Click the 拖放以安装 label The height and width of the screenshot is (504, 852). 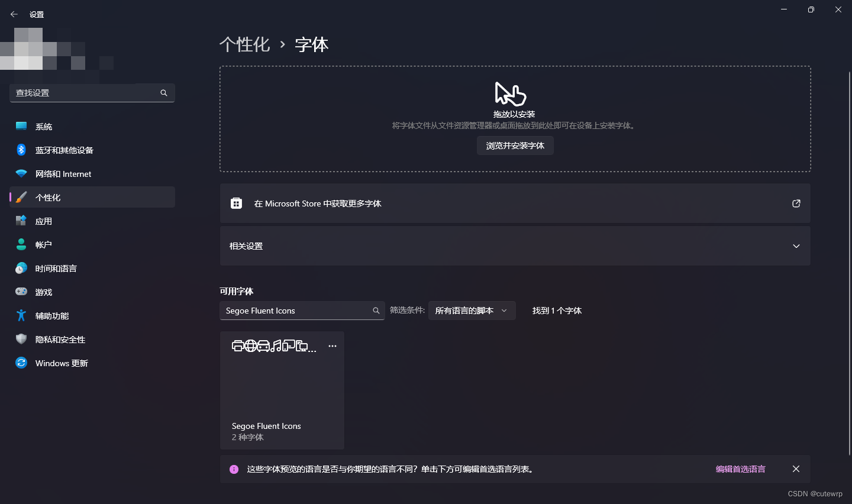click(514, 114)
